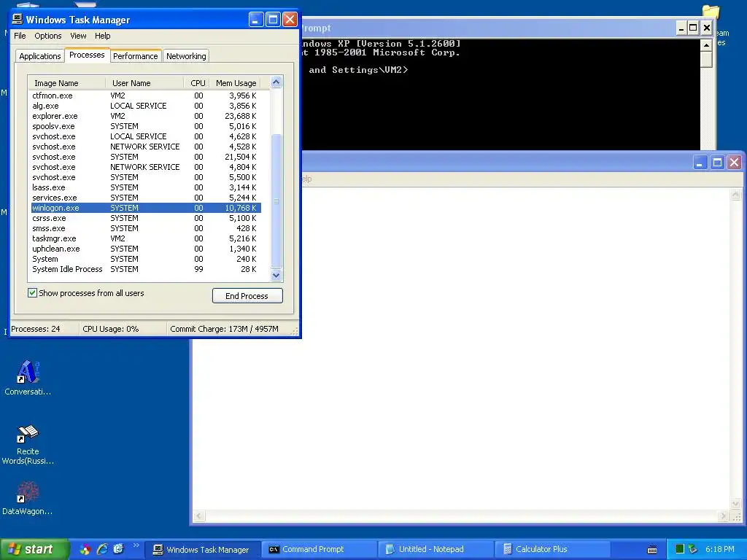Viewport: 747px width, 560px height.
Task: Uncheck Show processes from all users
Action: pos(32,293)
